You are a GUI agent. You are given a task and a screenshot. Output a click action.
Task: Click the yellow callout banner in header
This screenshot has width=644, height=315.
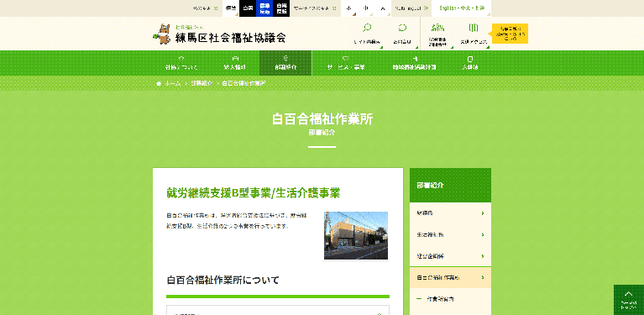coord(510,34)
